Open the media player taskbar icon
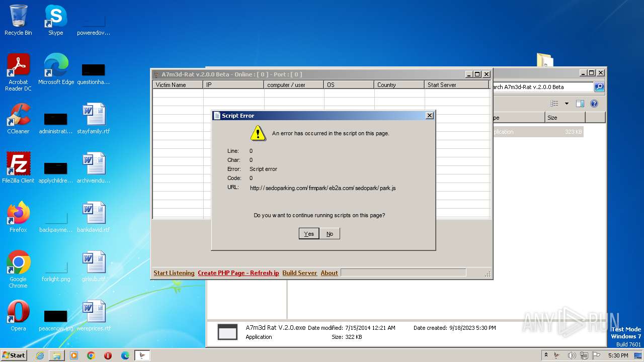Viewport: 644px width, 362px height. pyautogui.click(x=74, y=355)
